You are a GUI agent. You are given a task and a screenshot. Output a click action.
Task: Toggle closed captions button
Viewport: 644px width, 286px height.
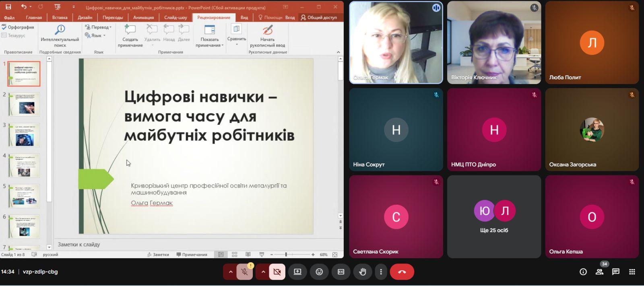point(341,272)
